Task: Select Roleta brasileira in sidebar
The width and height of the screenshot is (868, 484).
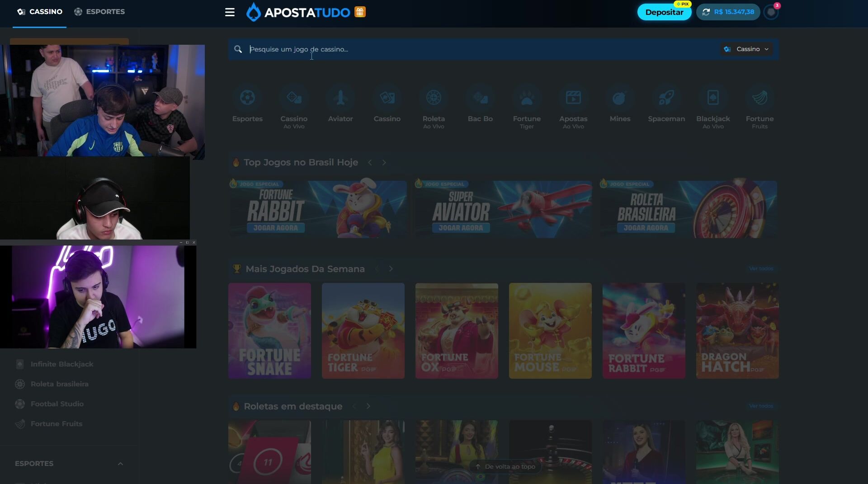Action: (60, 384)
